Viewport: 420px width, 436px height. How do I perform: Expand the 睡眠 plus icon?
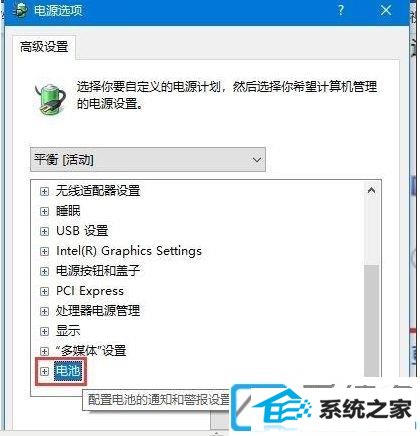[44, 211]
